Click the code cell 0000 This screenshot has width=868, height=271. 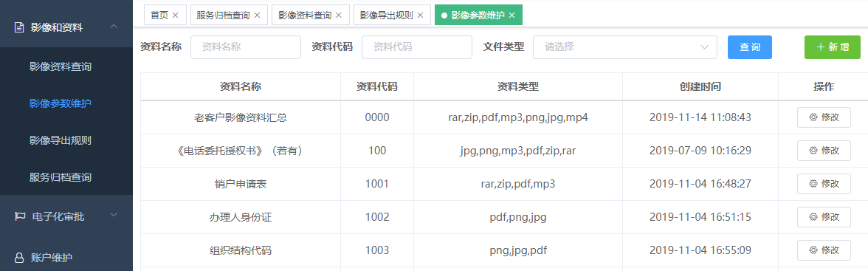click(377, 117)
